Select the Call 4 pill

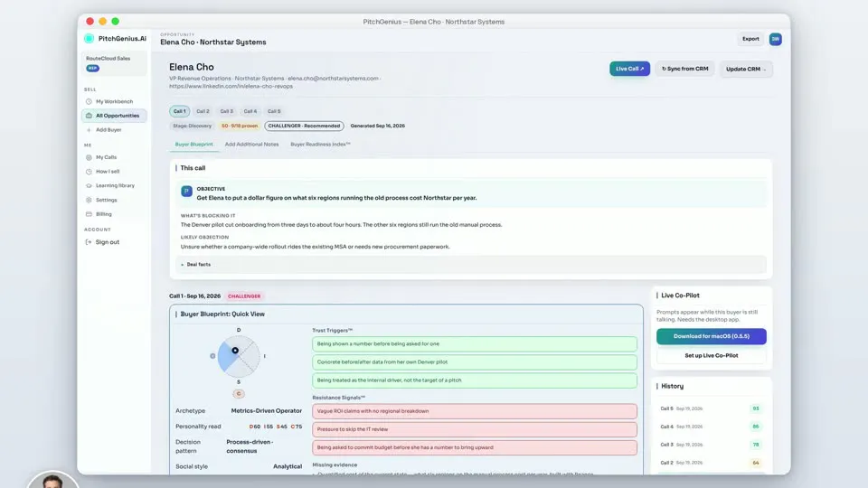250,111
